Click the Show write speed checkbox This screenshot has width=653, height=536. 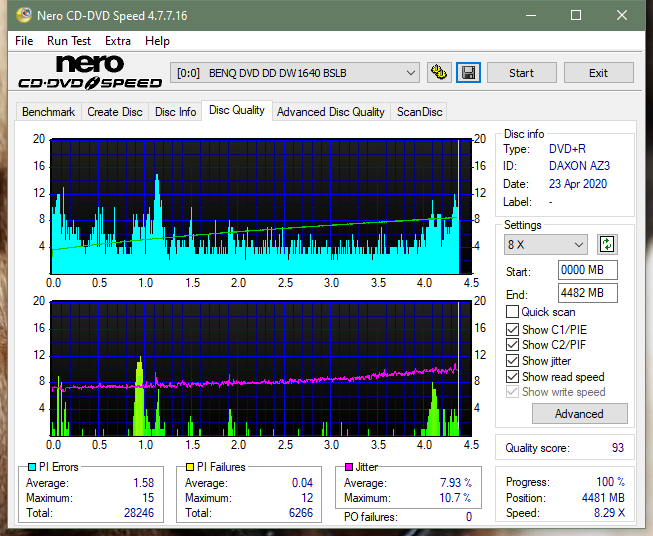click(x=512, y=392)
